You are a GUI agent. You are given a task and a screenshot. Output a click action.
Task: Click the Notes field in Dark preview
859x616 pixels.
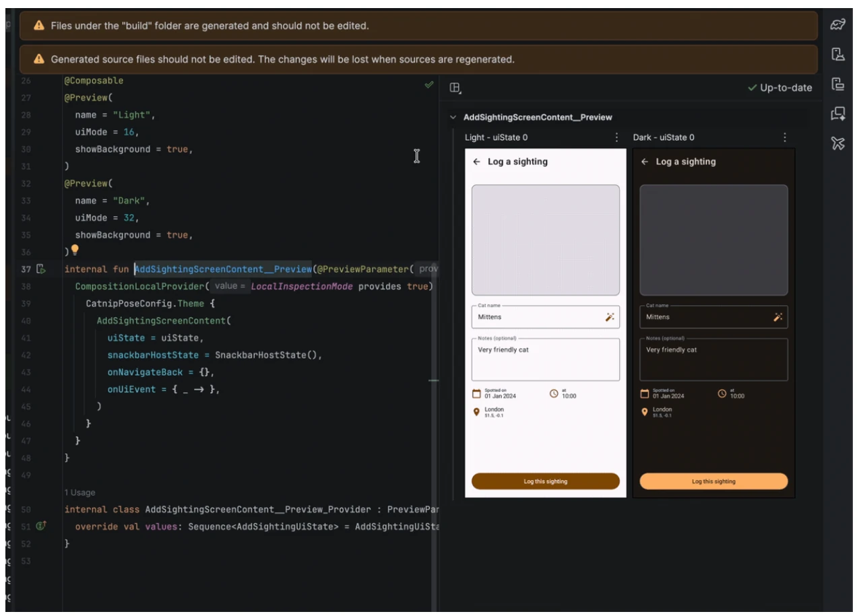[x=713, y=360]
